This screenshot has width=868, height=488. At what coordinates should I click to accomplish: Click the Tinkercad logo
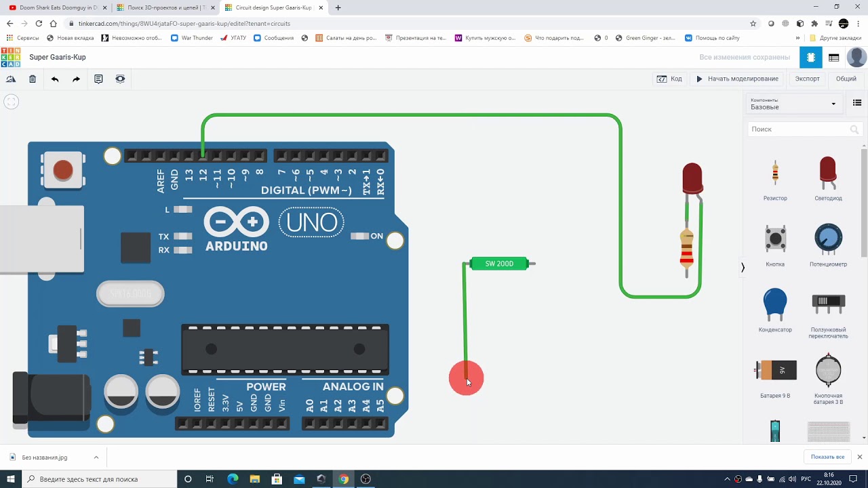[x=11, y=58]
